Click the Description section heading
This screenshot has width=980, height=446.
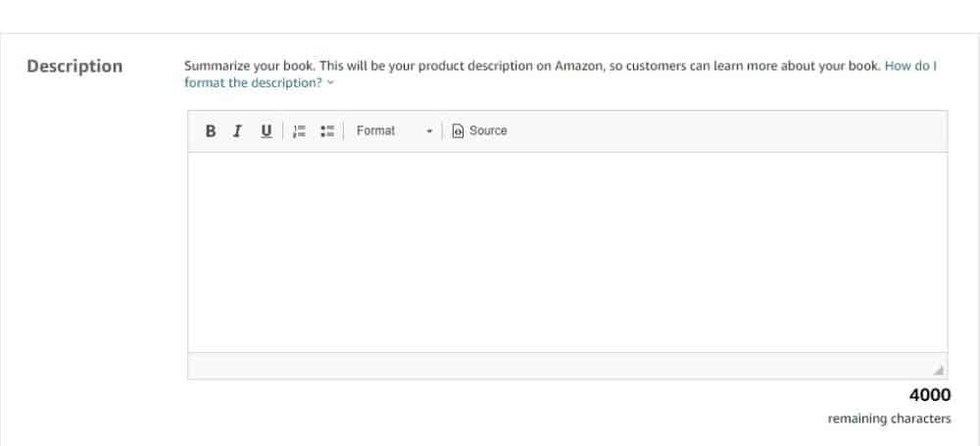click(x=74, y=67)
